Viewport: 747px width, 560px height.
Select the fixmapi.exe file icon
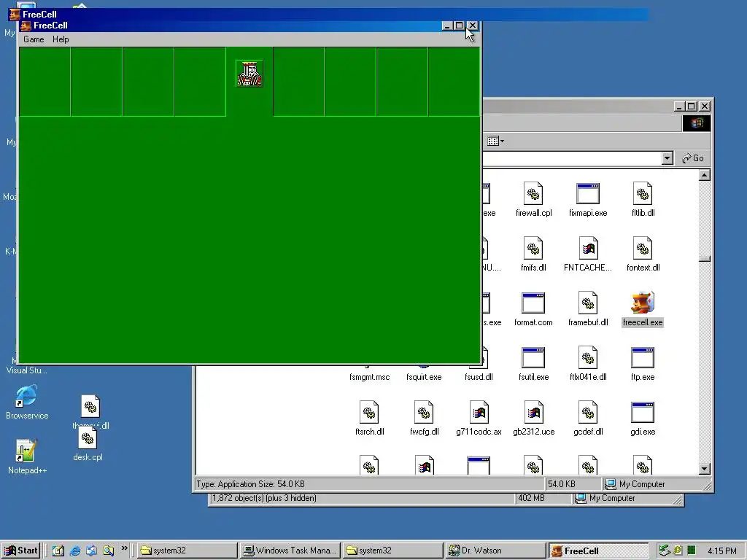click(x=588, y=200)
